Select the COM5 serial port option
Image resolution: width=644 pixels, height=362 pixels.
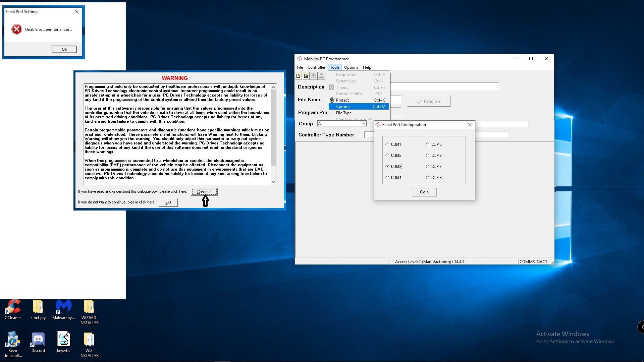pyautogui.click(x=428, y=144)
